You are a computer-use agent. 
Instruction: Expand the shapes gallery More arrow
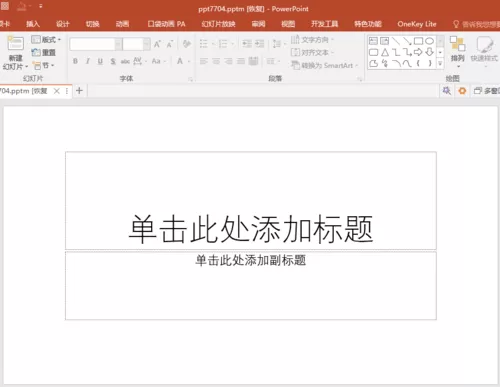click(x=440, y=63)
